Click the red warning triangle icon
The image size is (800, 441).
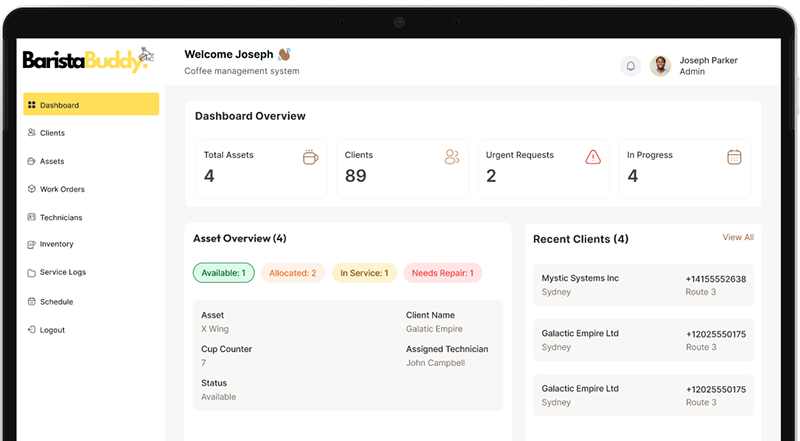pyautogui.click(x=593, y=157)
